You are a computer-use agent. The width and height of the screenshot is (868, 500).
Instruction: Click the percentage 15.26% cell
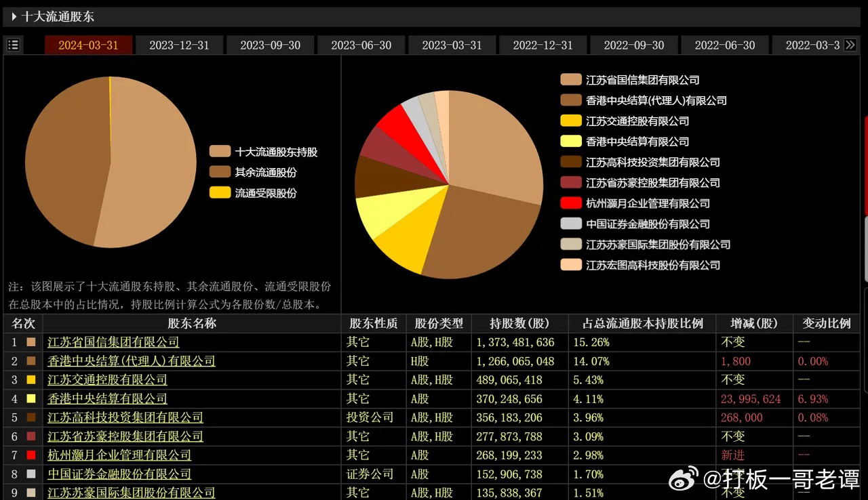point(591,342)
